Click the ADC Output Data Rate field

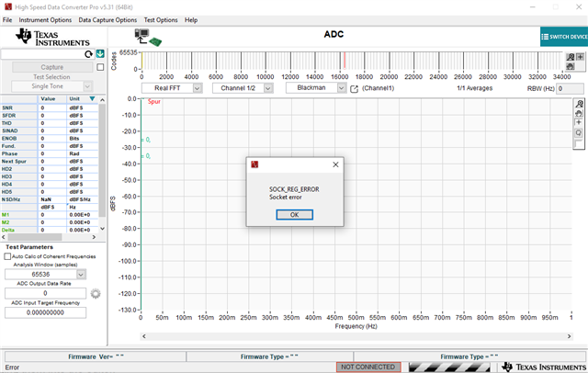click(45, 293)
